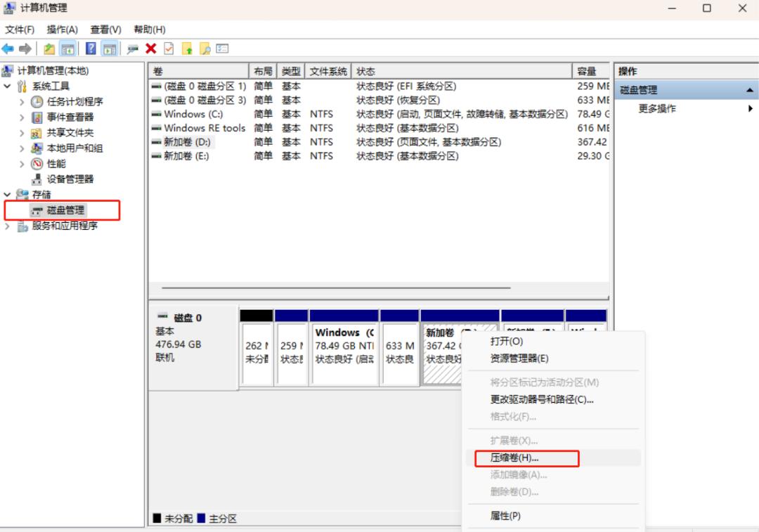Click the properties checkmark document icon
This screenshot has width=759, height=532.
point(168,48)
